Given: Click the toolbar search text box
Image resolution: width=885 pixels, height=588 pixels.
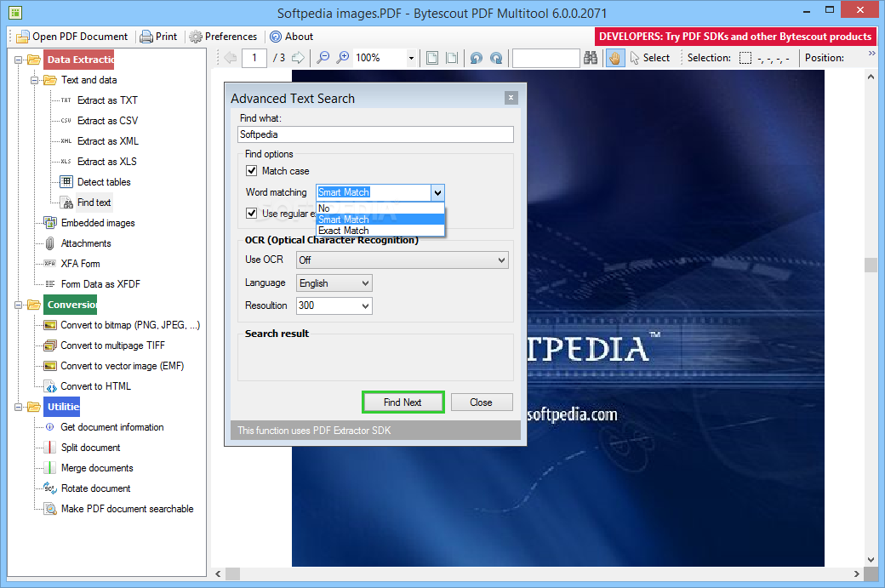Looking at the screenshot, I should (545, 58).
